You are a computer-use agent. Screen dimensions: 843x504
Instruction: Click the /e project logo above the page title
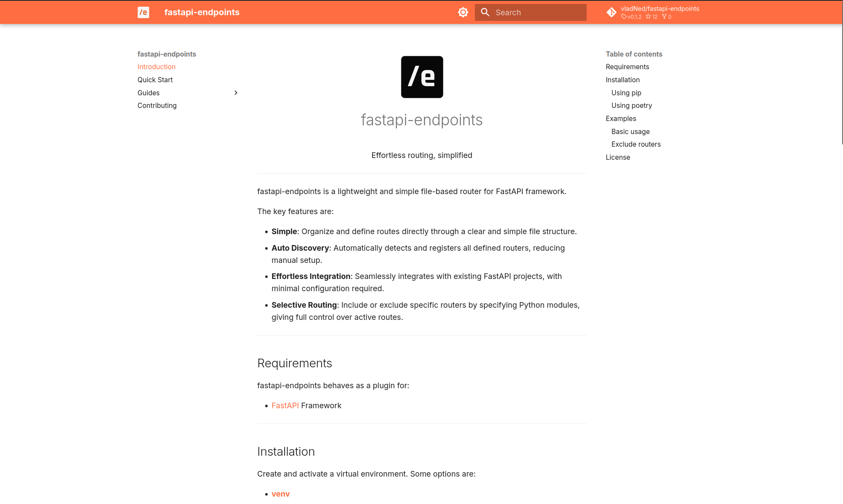(x=422, y=77)
